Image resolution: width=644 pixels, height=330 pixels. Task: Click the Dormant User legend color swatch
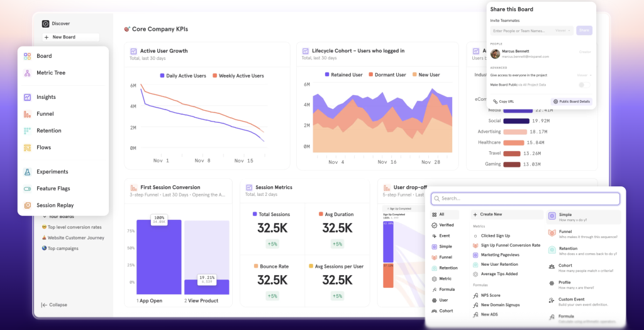pos(370,75)
